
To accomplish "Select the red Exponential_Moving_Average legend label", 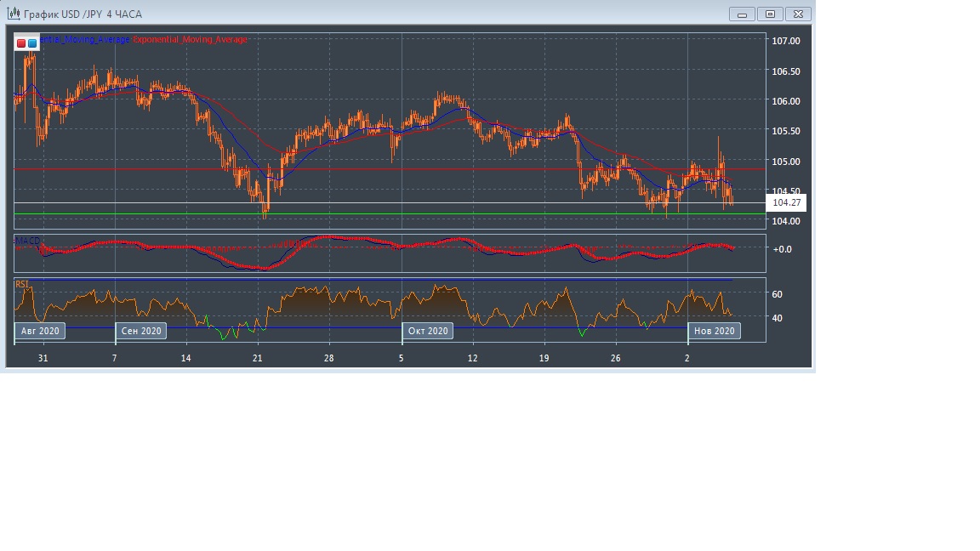I will click(191, 40).
